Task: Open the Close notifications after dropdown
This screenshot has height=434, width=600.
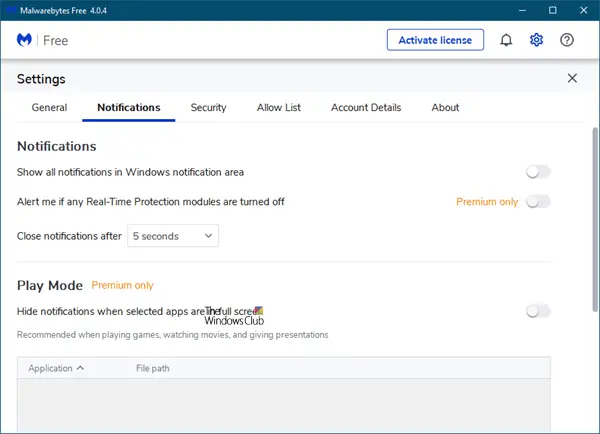Action: click(x=173, y=236)
